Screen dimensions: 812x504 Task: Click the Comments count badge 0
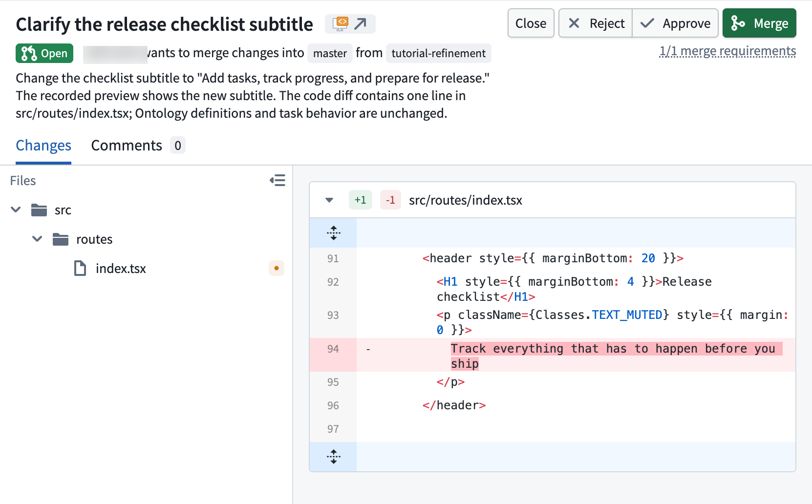click(x=178, y=146)
